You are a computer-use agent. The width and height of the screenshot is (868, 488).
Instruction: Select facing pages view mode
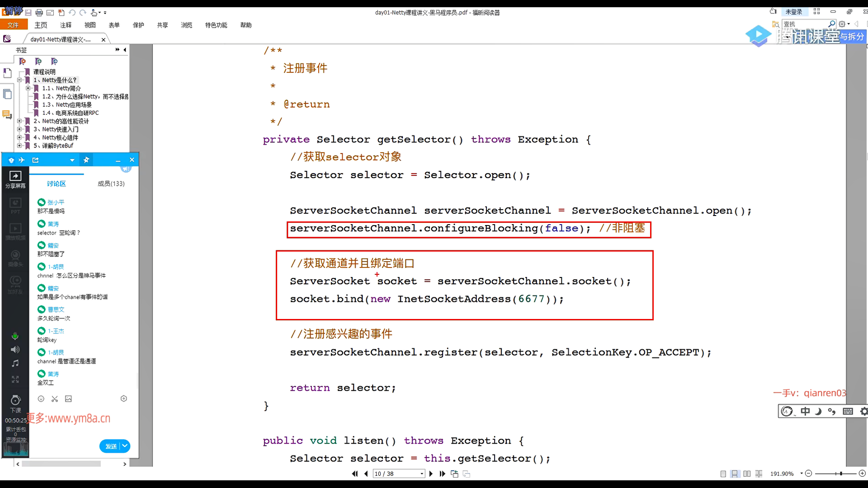click(x=747, y=474)
